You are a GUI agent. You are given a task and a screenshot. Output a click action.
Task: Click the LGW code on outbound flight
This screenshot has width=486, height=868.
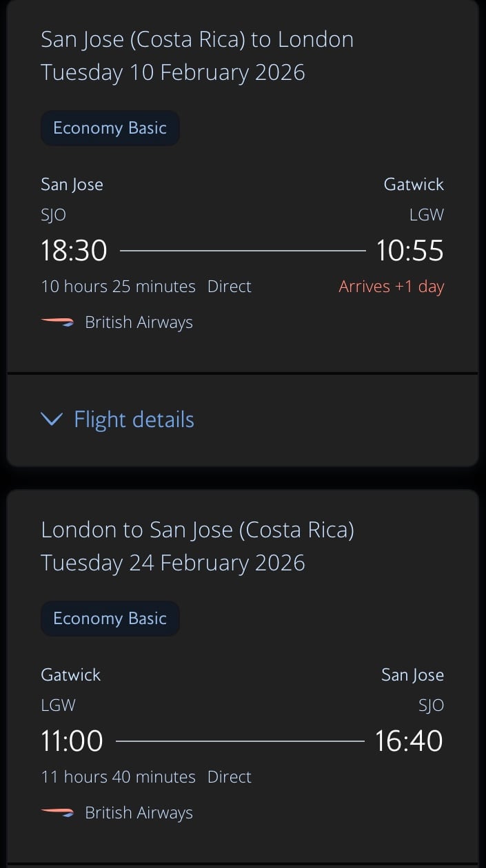pos(427,214)
